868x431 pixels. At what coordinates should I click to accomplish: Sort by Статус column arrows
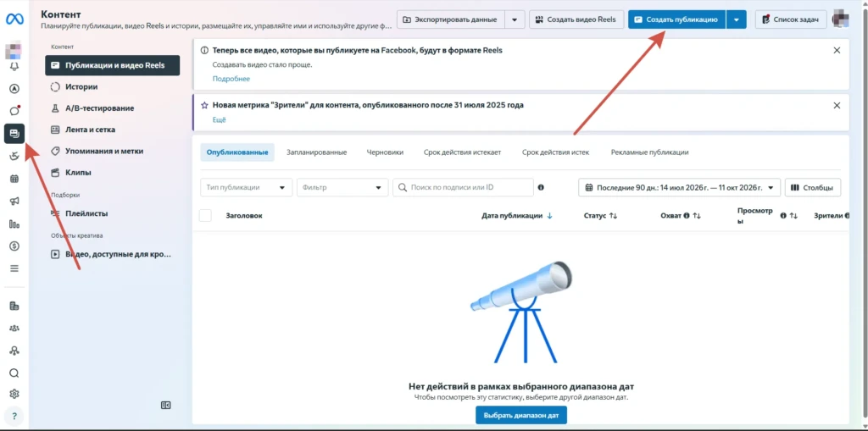coord(613,216)
